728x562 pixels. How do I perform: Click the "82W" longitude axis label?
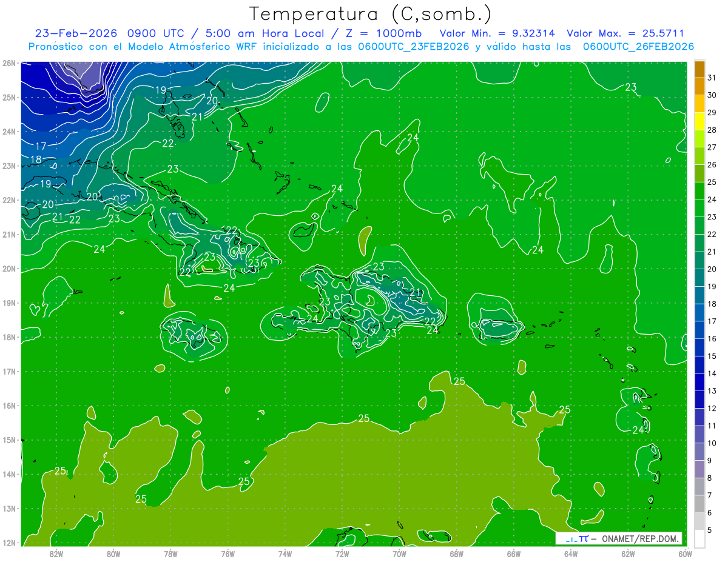(x=56, y=554)
